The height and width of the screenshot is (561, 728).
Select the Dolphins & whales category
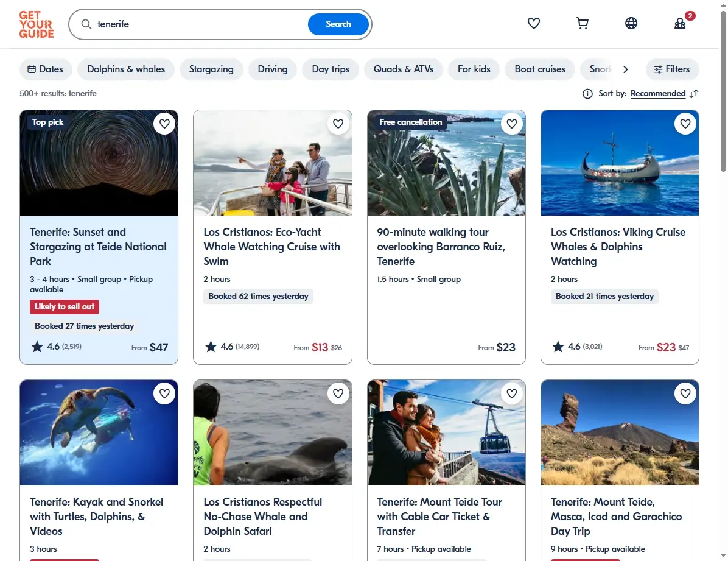click(126, 69)
